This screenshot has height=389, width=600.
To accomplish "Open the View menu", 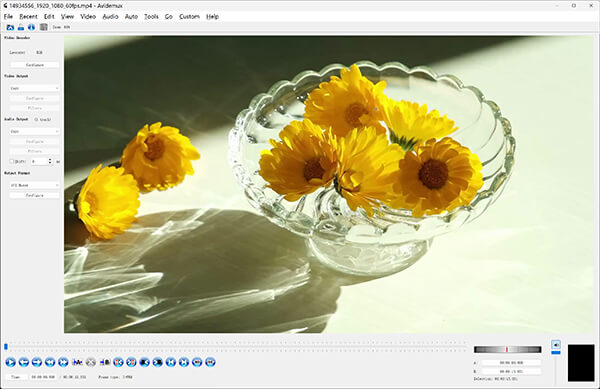I will [x=67, y=16].
